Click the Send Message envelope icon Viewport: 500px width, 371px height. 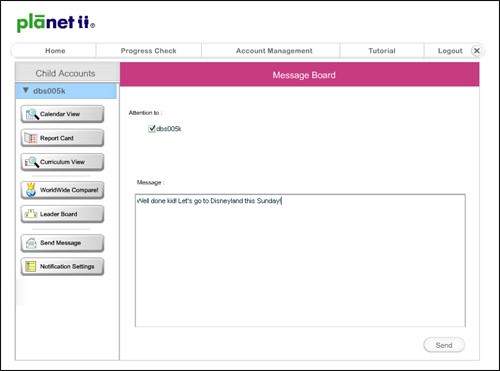pos(31,243)
